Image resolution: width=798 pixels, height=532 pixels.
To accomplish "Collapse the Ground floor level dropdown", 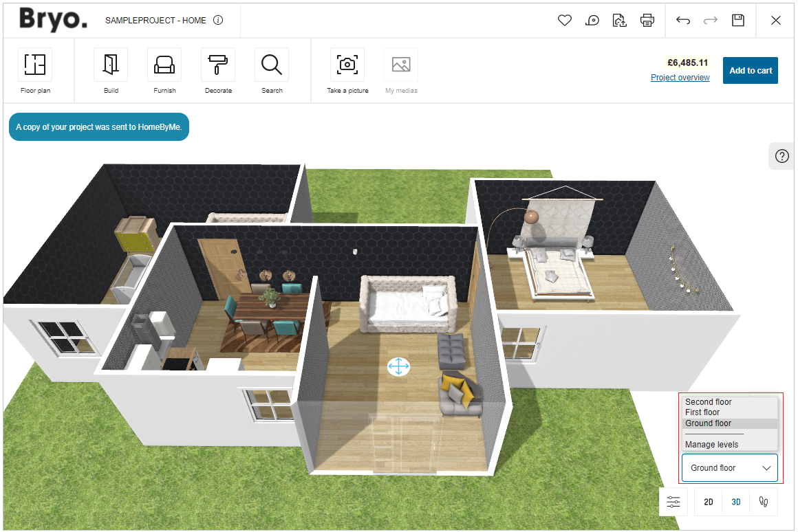I will point(729,468).
